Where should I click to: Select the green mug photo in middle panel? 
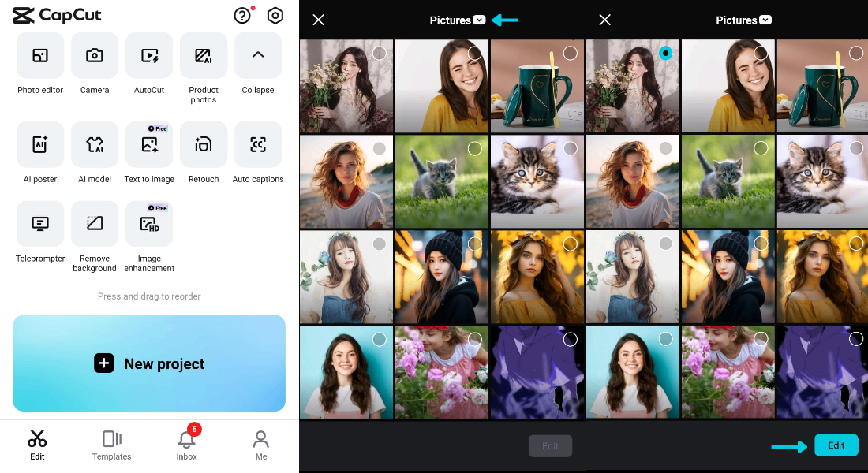tap(571, 53)
